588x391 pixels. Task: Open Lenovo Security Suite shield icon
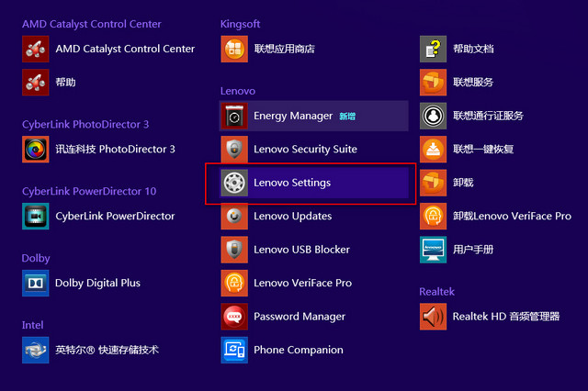click(x=234, y=150)
